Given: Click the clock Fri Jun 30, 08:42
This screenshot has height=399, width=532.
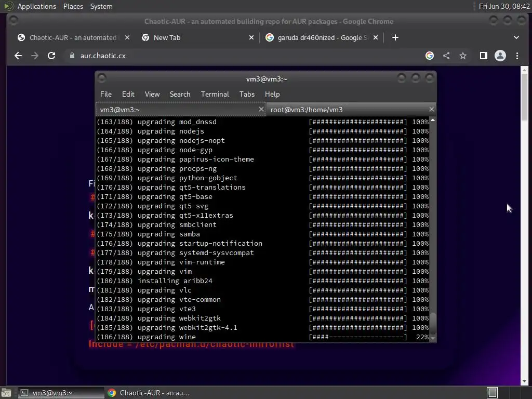Looking at the screenshot, I should point(504,6).
